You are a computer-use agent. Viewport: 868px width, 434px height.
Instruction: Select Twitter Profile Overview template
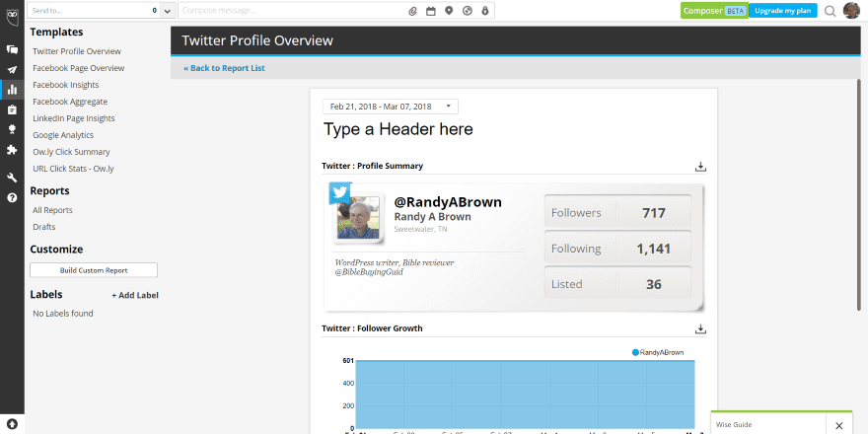pos(77,51)
